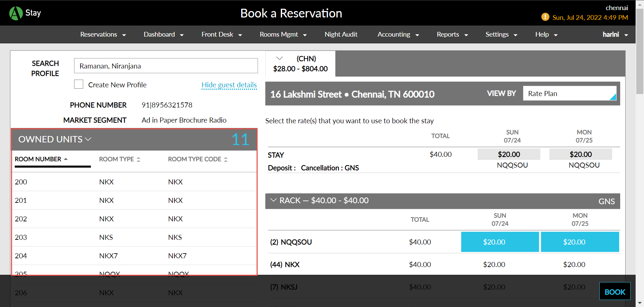Open the Rooms Mgmt menu
Screen dimensions: 644x307
[x=283, y=34]
